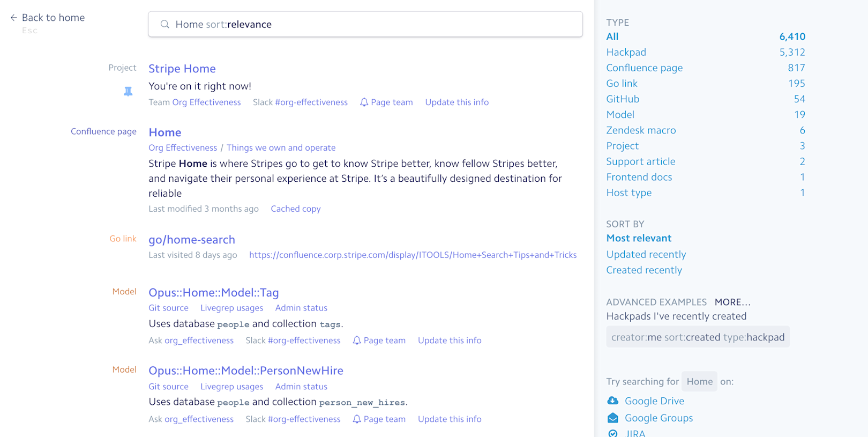868x437 pixels.
Task: Use creator:me sort:created type:hackpad example query
Action: pyautogui.click(x=698, y=337)
